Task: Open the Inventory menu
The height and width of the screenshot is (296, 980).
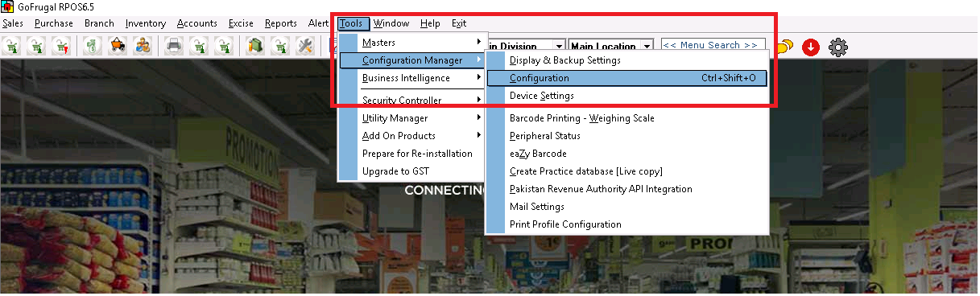Action: point(146,23)
